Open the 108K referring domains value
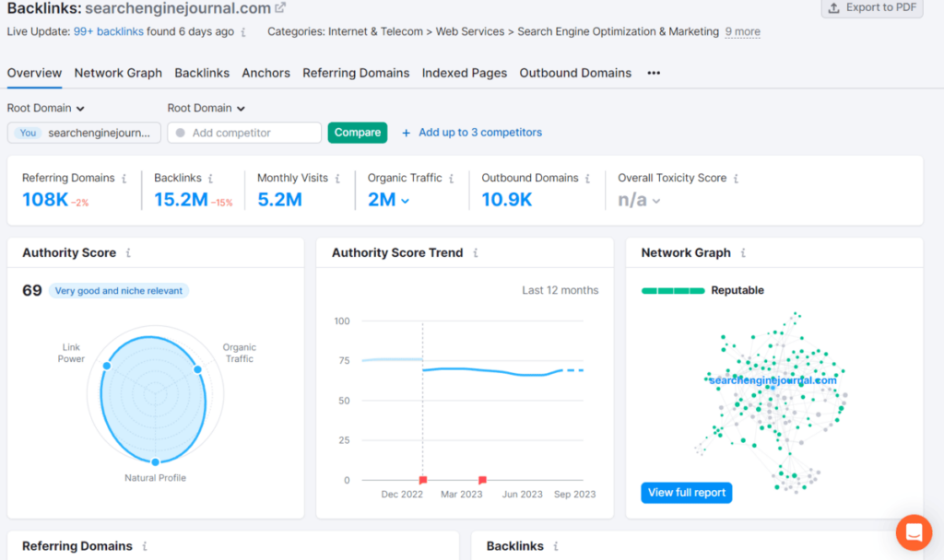 tap(45, 200)
